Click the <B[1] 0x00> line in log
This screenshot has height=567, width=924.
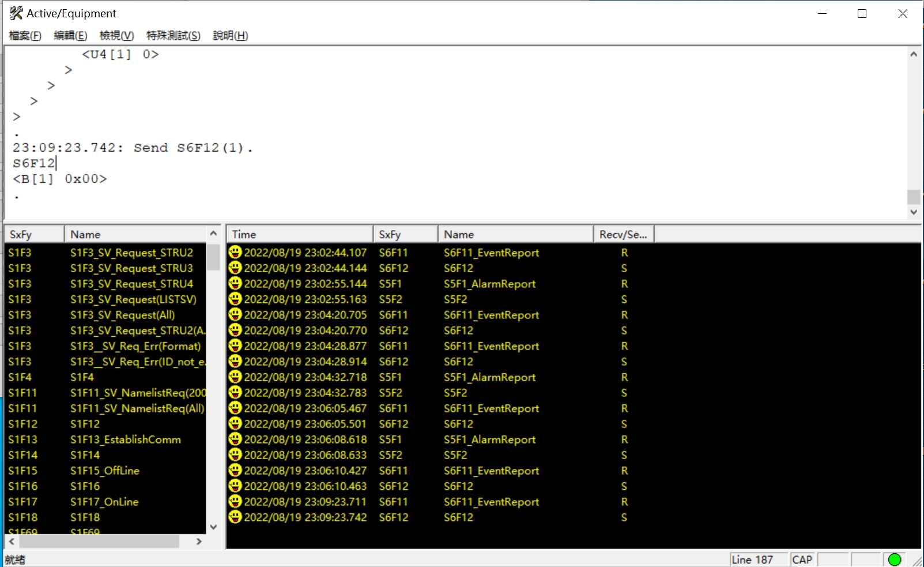60,179
